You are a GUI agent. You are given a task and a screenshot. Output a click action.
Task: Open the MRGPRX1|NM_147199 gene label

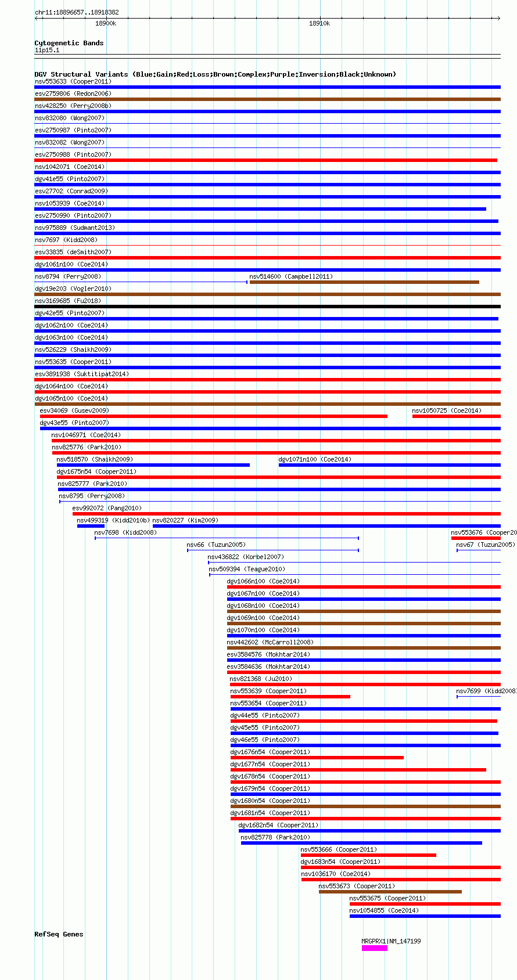(391, 941)
